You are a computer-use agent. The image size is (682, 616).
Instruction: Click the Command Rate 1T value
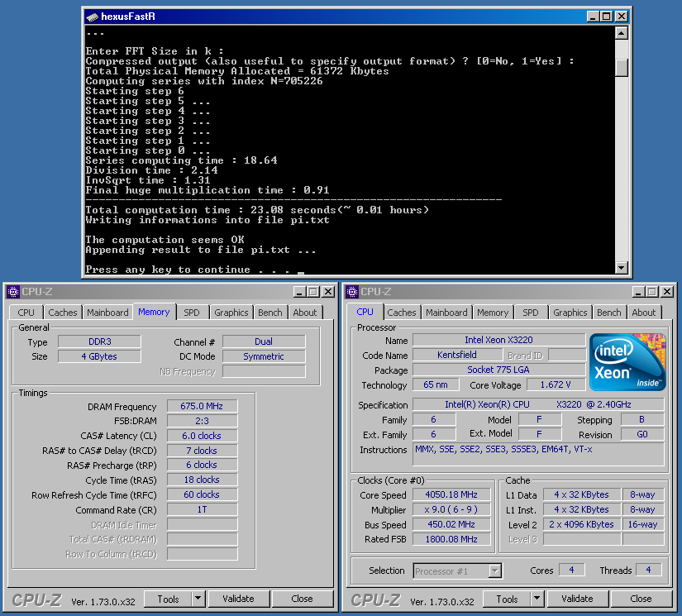[x=203, y=509]
